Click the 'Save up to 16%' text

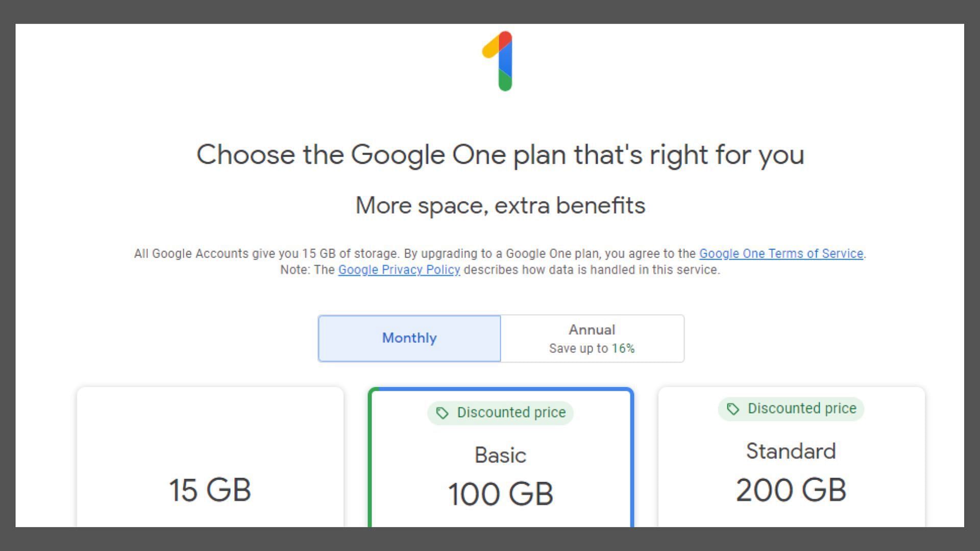point(592,348)
